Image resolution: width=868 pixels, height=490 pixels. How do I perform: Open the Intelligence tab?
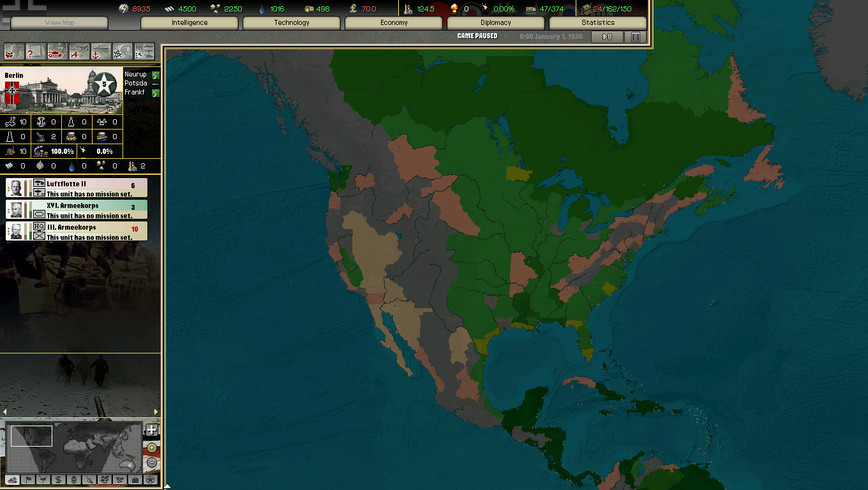pos(190,23)
